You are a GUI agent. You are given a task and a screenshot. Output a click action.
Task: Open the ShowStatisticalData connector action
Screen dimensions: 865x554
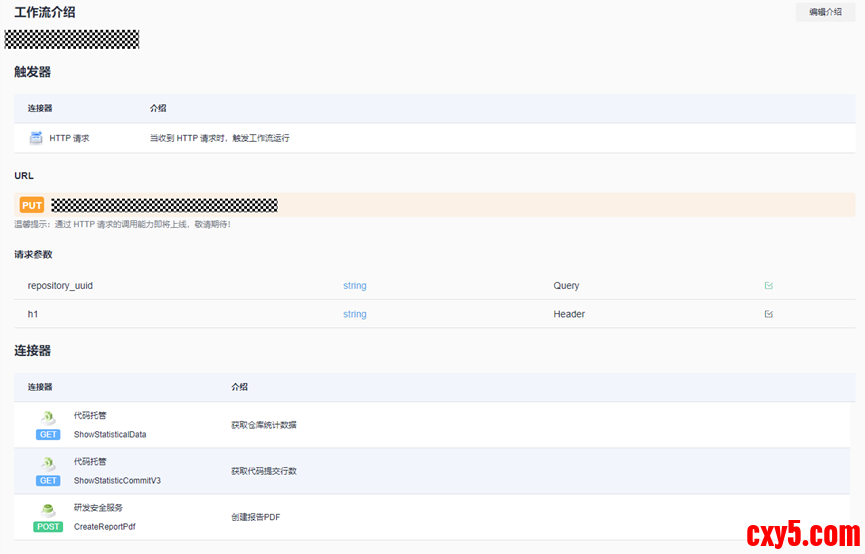coord(110,435)
